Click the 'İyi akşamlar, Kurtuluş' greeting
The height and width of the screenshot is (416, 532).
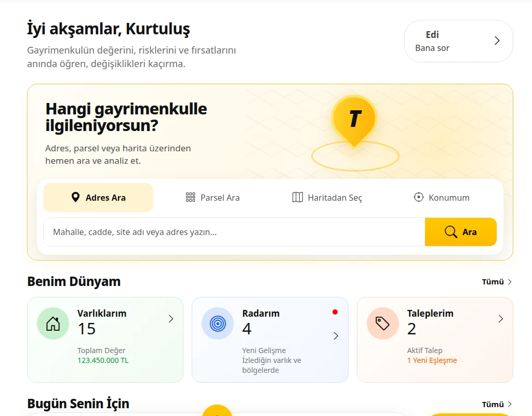tap(109, 29)
